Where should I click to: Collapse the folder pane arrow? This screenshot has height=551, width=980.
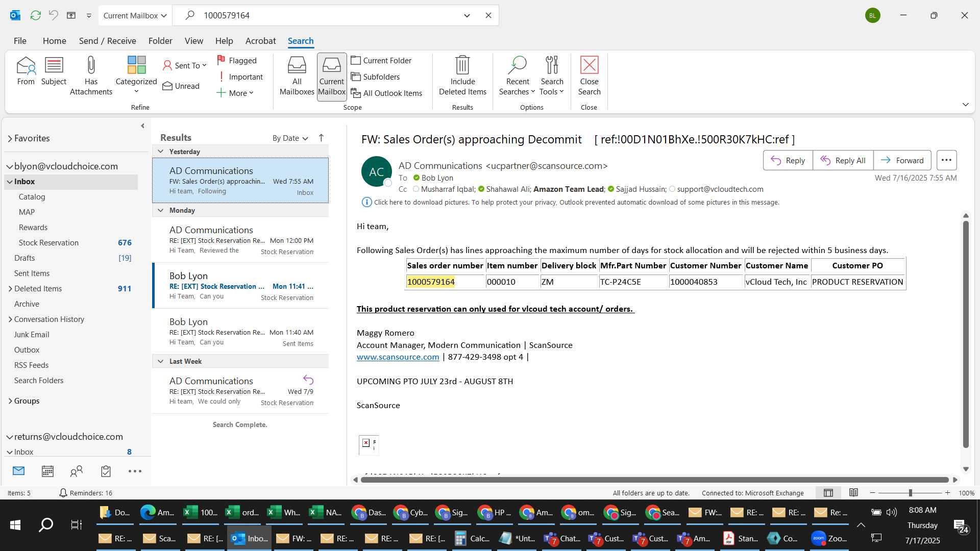[x=142, y=126]
